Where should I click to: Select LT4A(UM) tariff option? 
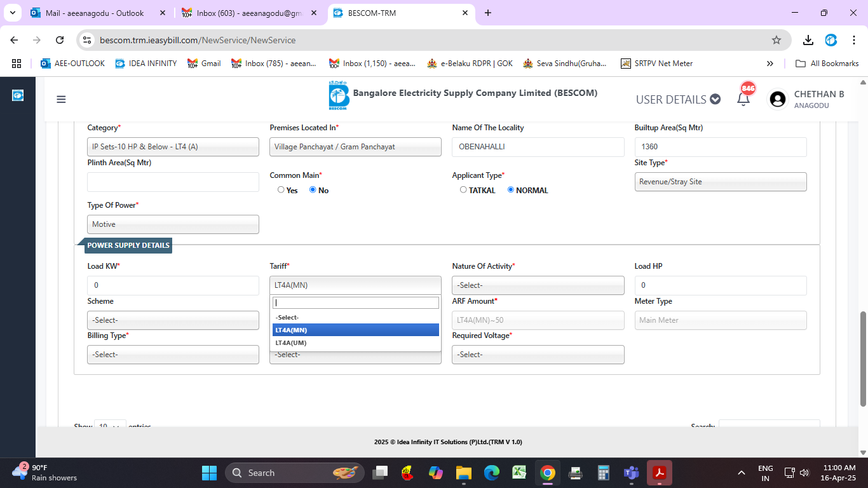356,342
